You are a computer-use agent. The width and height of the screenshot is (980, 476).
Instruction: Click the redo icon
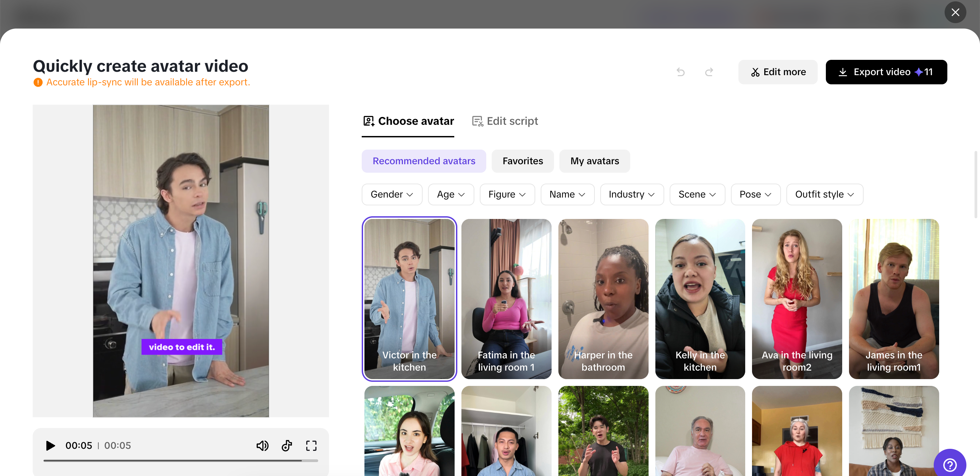(x=709, y=72)
